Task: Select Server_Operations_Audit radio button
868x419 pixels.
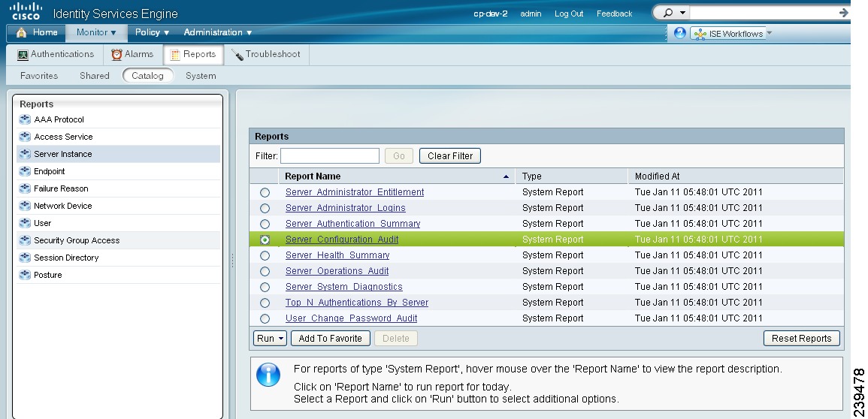Action: [x=265, y=271]
